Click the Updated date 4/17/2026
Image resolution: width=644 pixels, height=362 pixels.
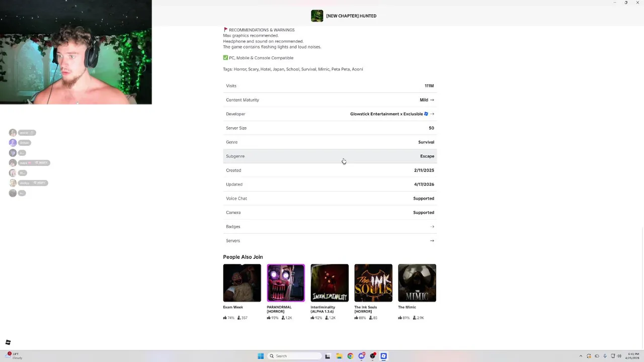[424, 184]
